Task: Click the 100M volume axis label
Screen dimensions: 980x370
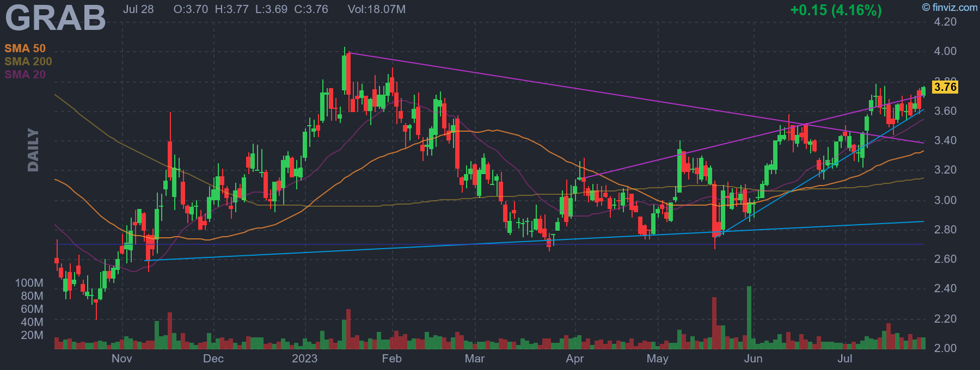Action: click(29, 283)
